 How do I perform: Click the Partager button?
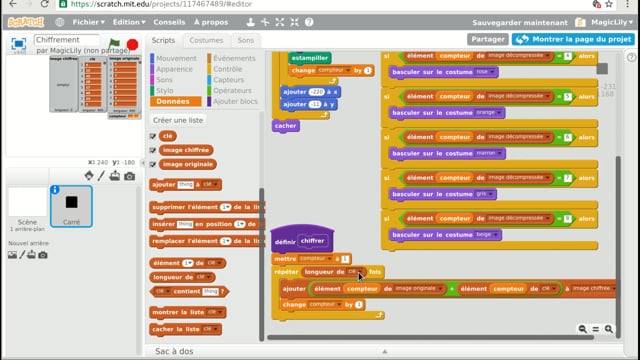(x=488, y=39)
